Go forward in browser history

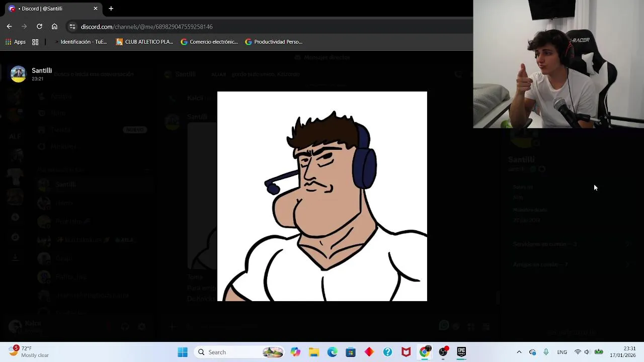click(x=24, y=27)
